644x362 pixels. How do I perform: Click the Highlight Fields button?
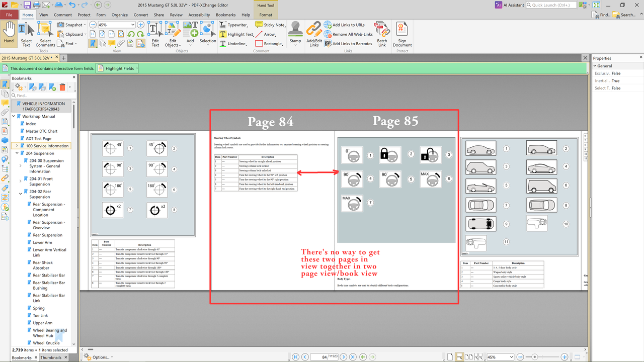point(117,68)
